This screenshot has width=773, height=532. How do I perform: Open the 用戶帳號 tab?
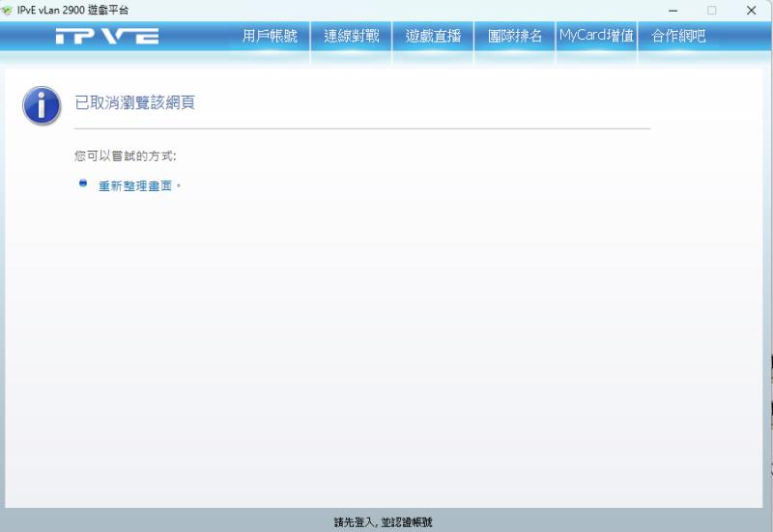[270, 36]
